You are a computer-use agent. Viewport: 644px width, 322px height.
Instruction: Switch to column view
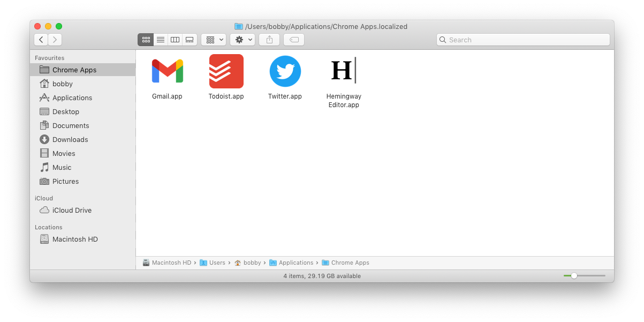[175, 39]
